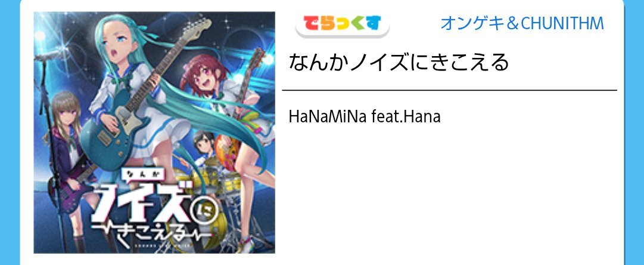Screen dimensions: 644x265
Task: Click the divider line under song title
Action: tap(449, 90)
